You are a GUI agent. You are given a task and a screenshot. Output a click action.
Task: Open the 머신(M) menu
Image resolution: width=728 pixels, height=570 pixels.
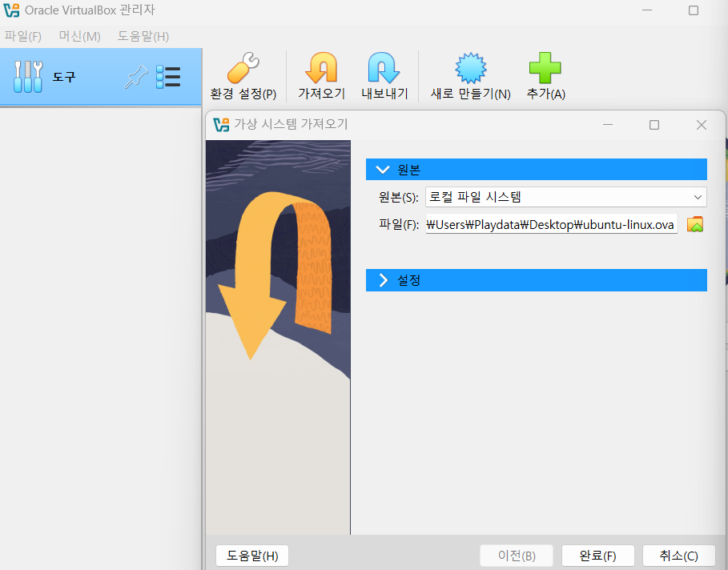[79, 36]
